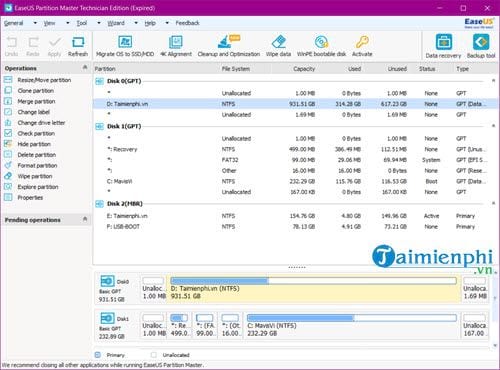
Task: Click C: MavisVi block in disk map
Action: 352,325
